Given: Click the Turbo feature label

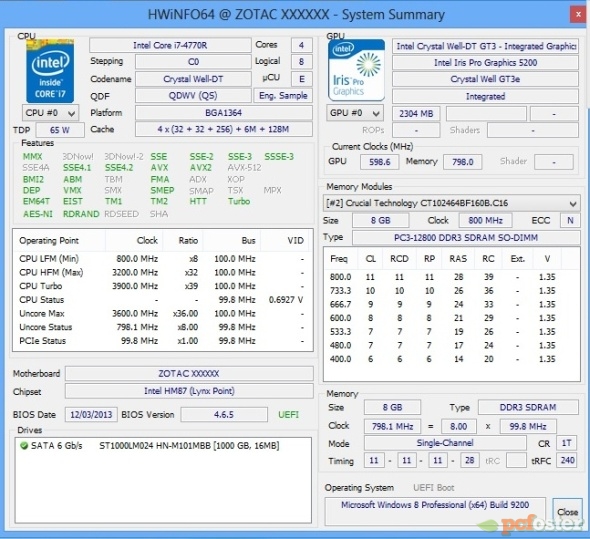Looking at the screenshot, I should point(239,201).
